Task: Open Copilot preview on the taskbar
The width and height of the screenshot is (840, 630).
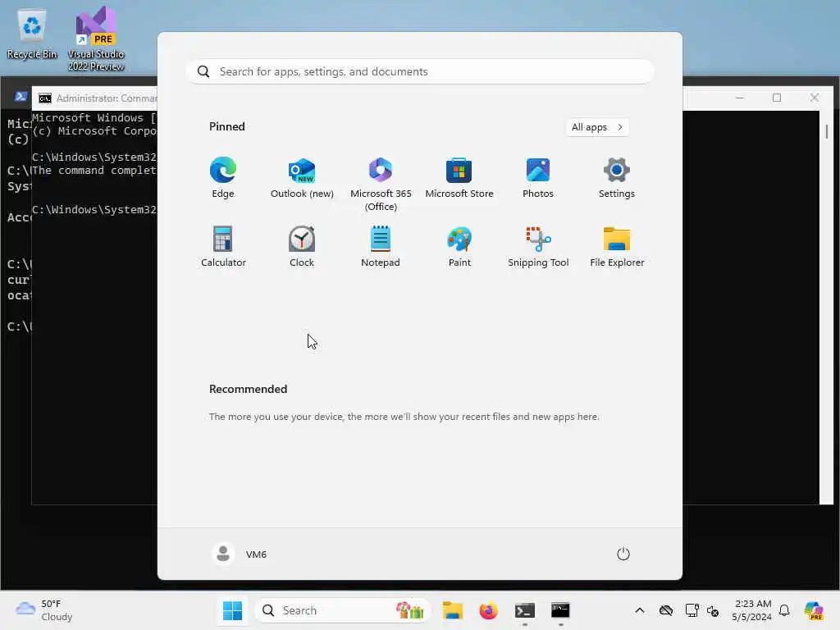Action: pos(814,610)
